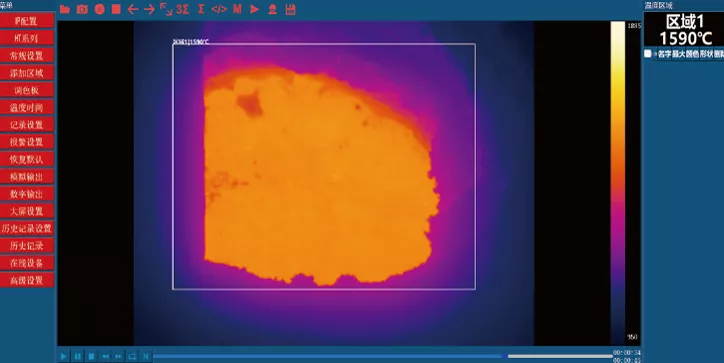Open 历史记录 history records

[27, 246]
